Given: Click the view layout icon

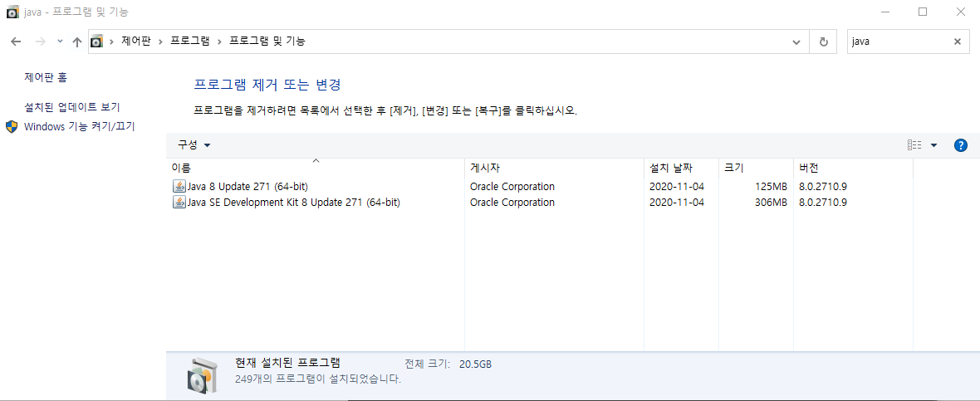Looking at the screenshot, I should pyautogui.click(x=914, y=145).
